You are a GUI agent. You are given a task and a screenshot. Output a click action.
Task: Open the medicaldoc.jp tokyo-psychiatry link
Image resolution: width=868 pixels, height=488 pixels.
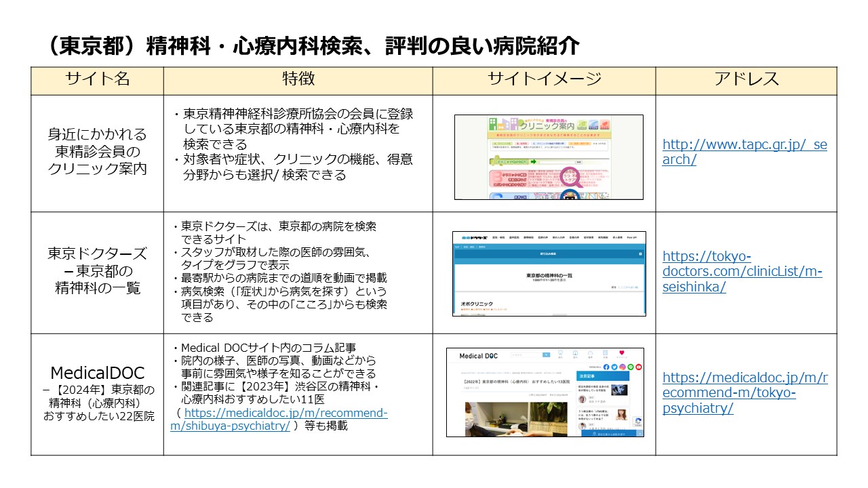745,392
